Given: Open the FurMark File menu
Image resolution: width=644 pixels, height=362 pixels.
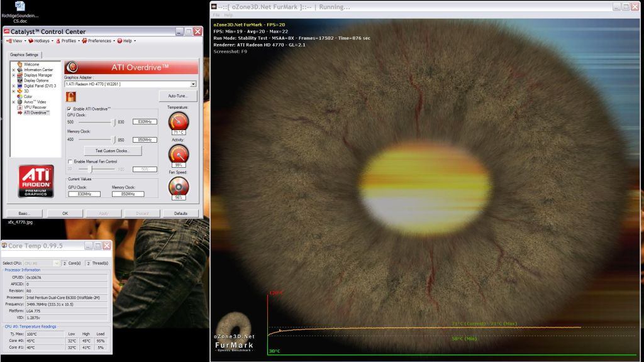Looking at the screenshot, I should pyautogui.click(x=216, y=15).
